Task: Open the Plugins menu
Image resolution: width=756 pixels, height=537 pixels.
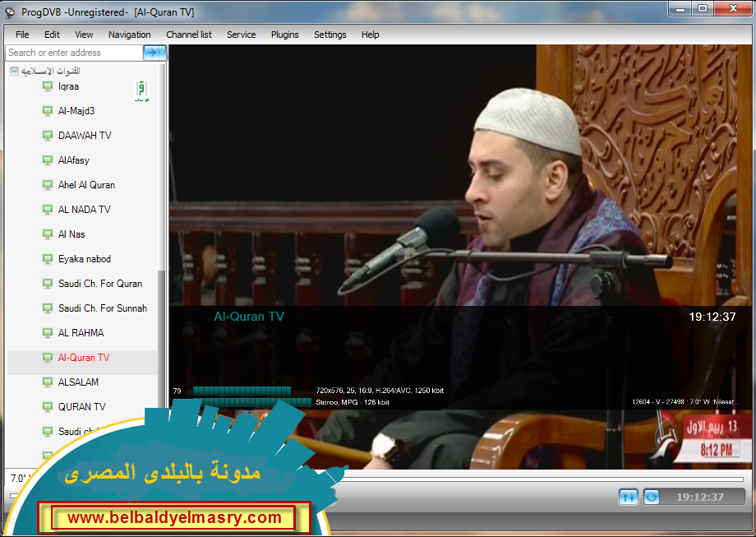Action: coord(284,35)
